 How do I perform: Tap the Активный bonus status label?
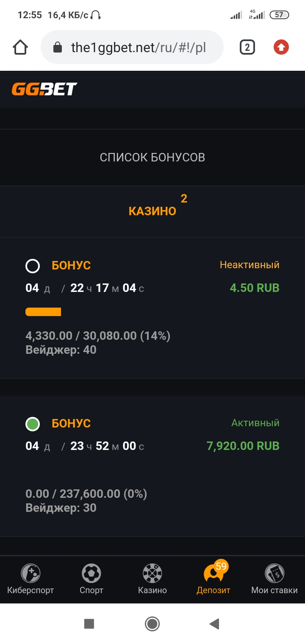tap(255, 423)
